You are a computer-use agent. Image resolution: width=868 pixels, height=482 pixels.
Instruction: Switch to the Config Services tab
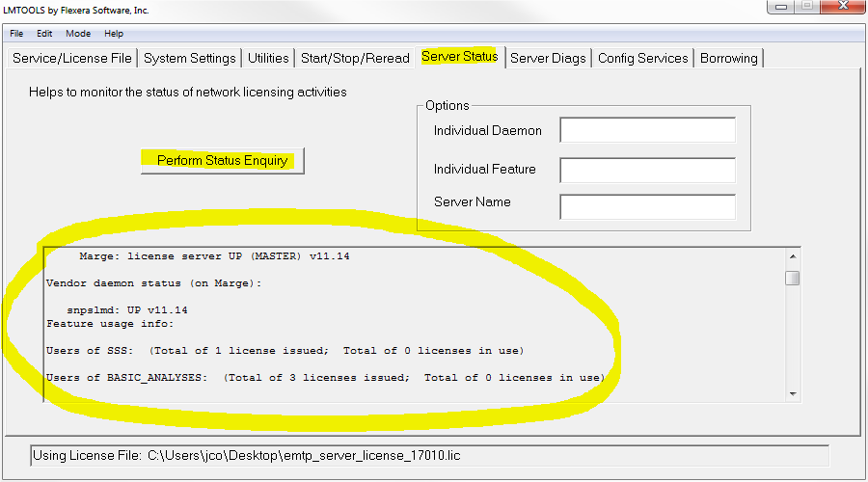643,58
